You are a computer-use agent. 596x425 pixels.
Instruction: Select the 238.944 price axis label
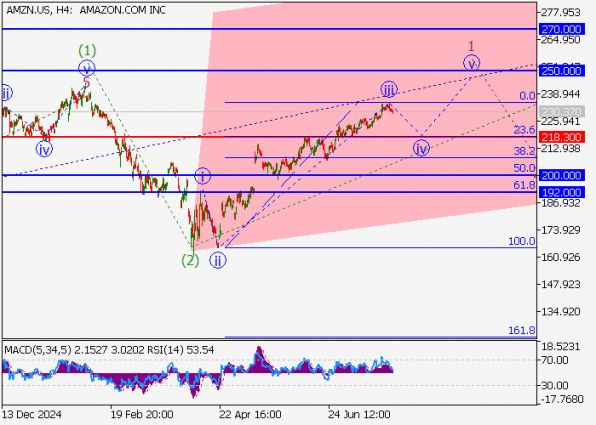pos(561,94)
